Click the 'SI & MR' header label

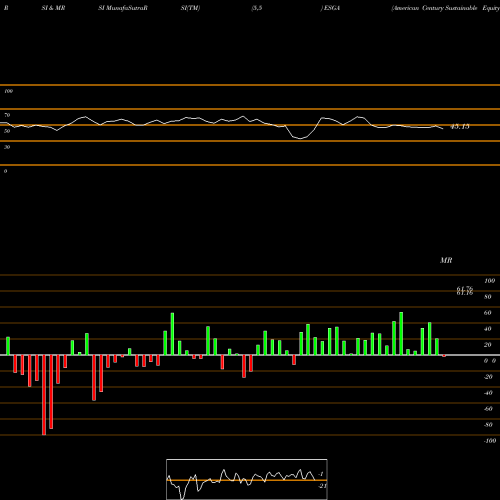53,8
